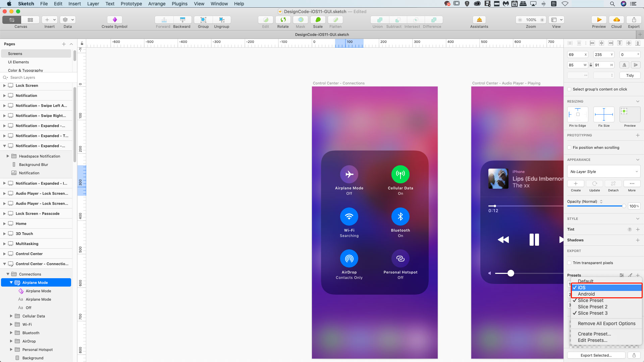Click the Rotate tool icon
The height and width of the screenshot is (362, 644).
283,20
